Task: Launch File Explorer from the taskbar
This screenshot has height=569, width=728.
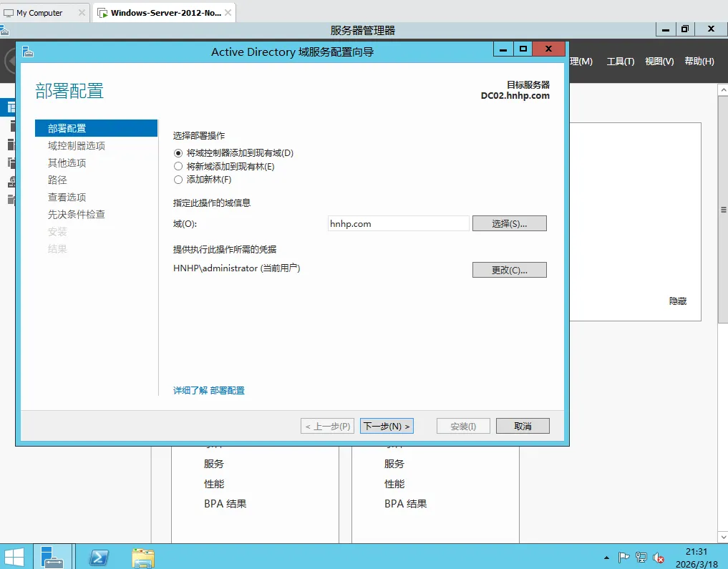Action: click(142, 557)
